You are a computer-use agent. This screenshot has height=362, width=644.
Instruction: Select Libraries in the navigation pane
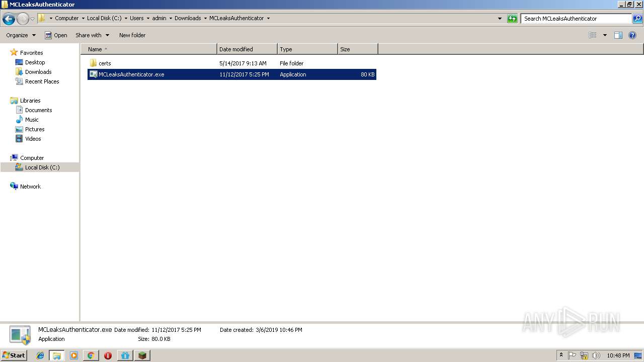point(30,101)
